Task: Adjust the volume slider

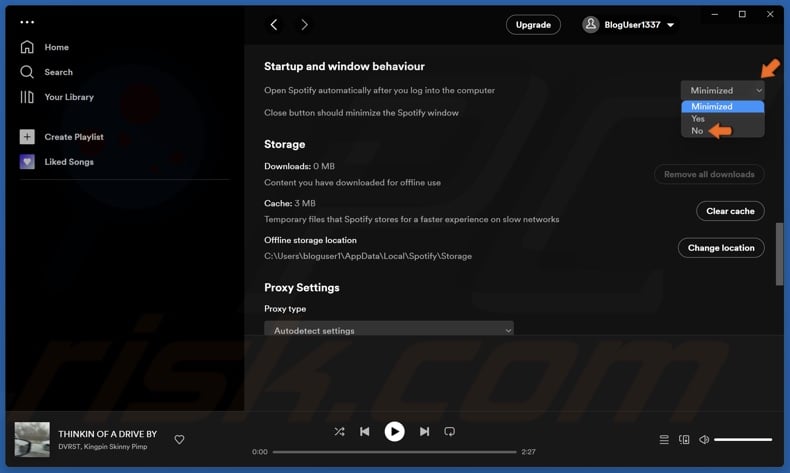Action: [x=743, y=440]
